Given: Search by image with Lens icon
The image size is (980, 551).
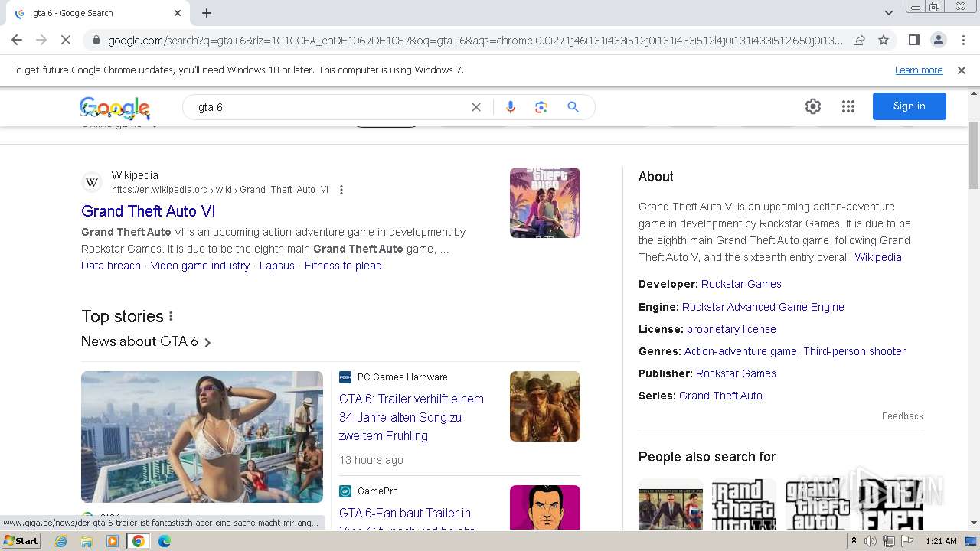Looking at the screenshot, I should point(541,107).
